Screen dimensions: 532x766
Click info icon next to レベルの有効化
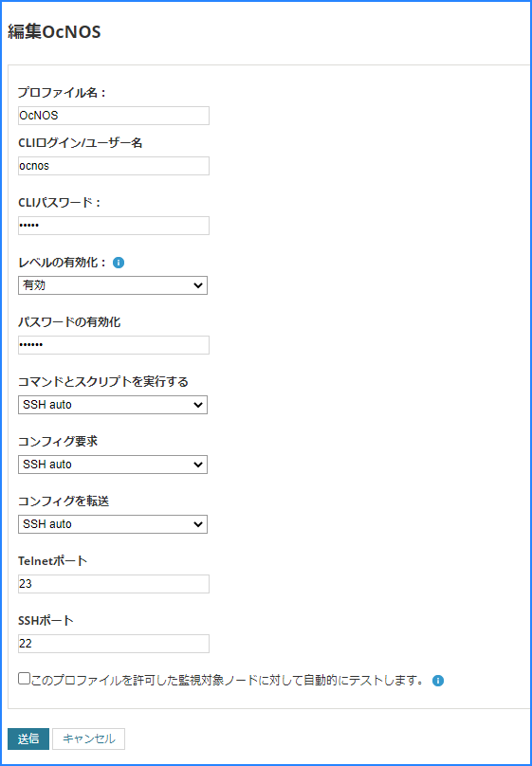coord(119,263)
